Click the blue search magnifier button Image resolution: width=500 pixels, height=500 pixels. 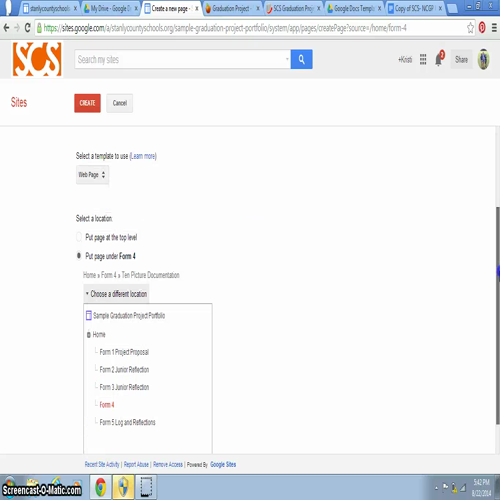[x=301, y=59]
